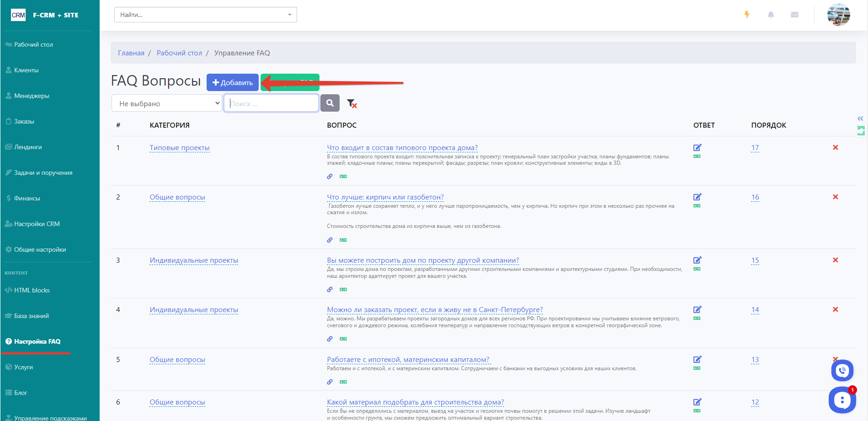Expand the 'Не выбрано' category dropdown
868x421 pixels.
[167, 103]
